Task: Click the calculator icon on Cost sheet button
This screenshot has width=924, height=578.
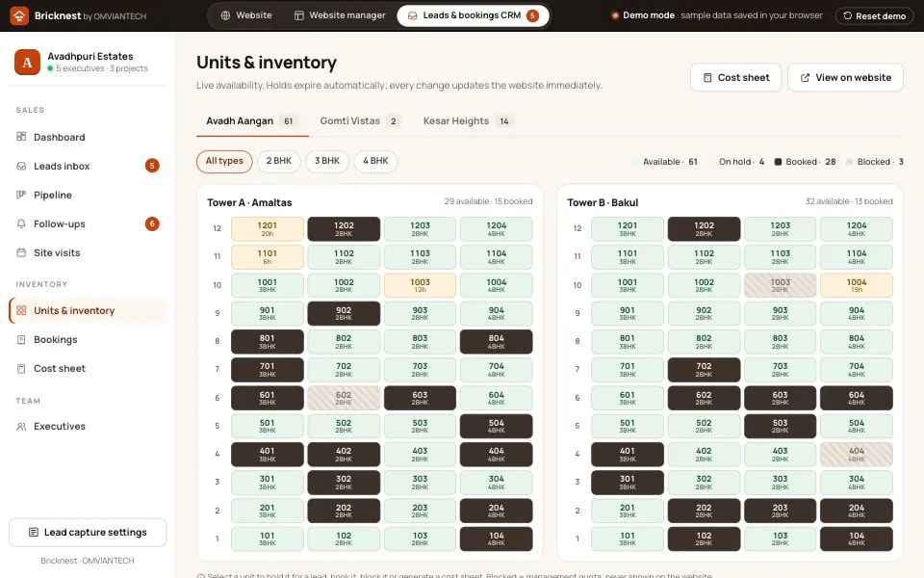Action: (707, 77)
